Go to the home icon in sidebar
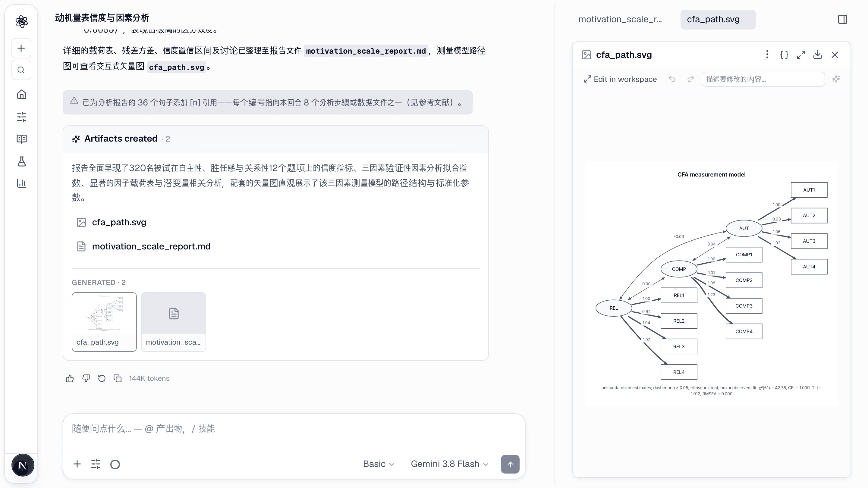The image size is (868, 488). [22, 94]
